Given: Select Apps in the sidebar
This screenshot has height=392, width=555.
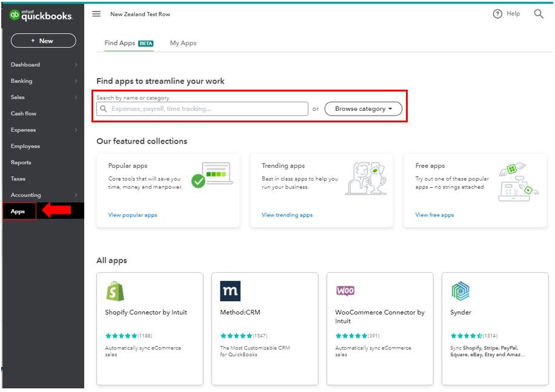Looking at the screenshot, I should (x=18, y=211).
